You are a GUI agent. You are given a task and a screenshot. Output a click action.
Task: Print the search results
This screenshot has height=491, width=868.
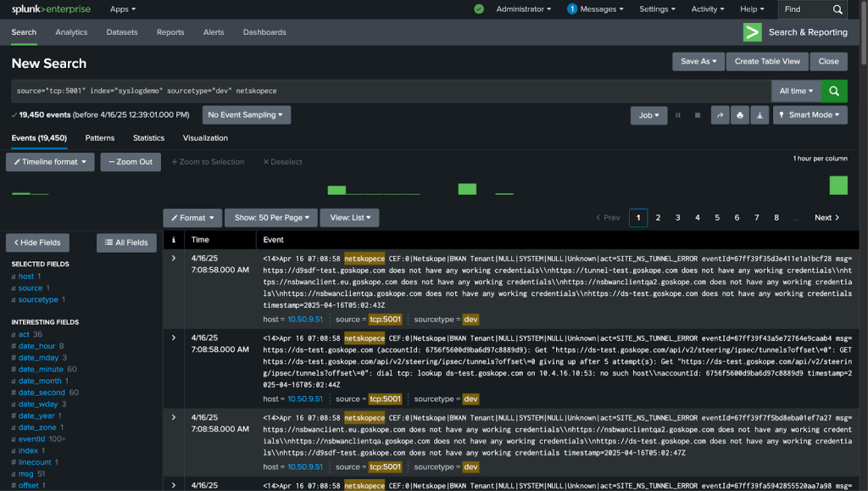[739, 115]
